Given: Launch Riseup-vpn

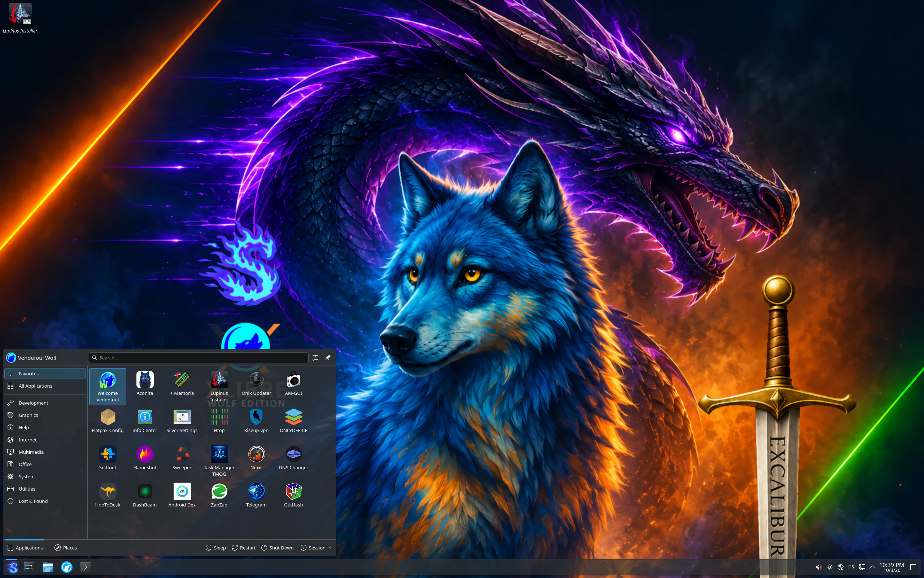Looking at the screenshot, I should tap(256, 420).
